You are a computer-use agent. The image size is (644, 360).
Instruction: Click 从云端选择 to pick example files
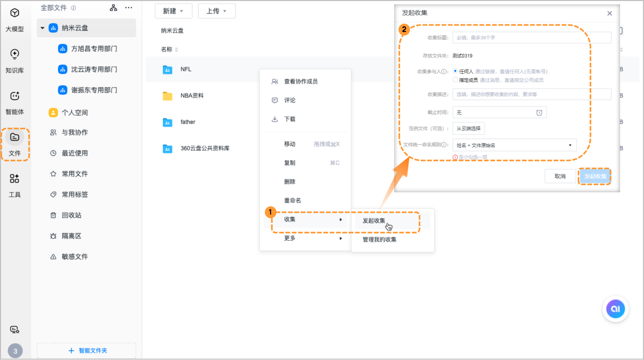pos(469,128)
